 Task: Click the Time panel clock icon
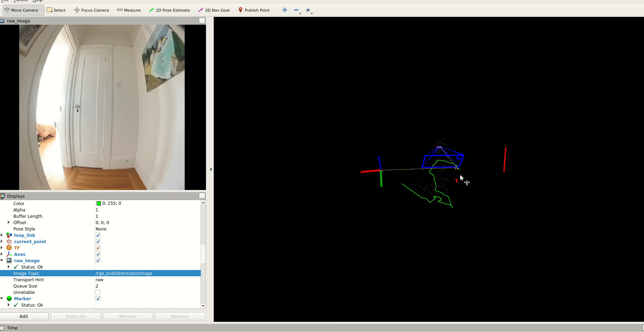coord(2,328)
